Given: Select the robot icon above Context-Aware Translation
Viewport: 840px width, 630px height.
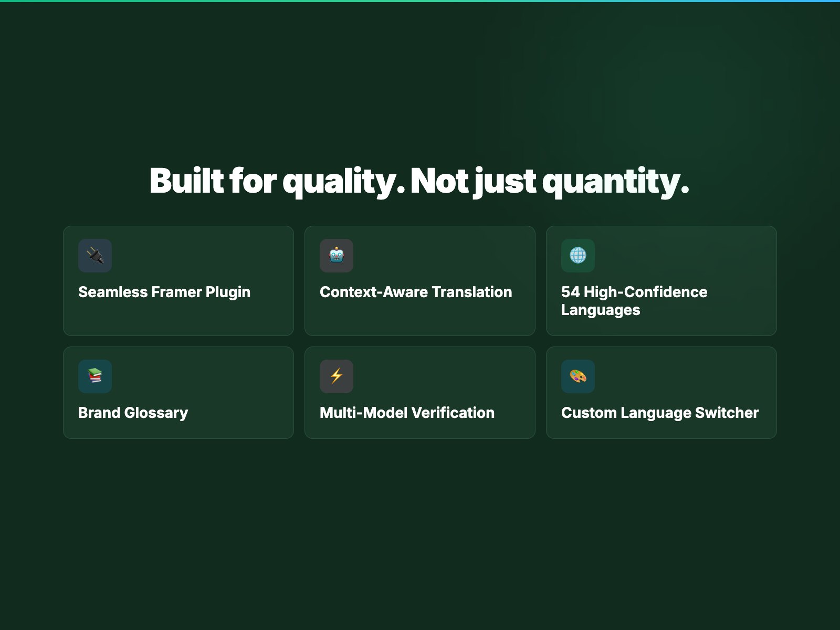Looking at the screenshot, I should tap(337, 256).
